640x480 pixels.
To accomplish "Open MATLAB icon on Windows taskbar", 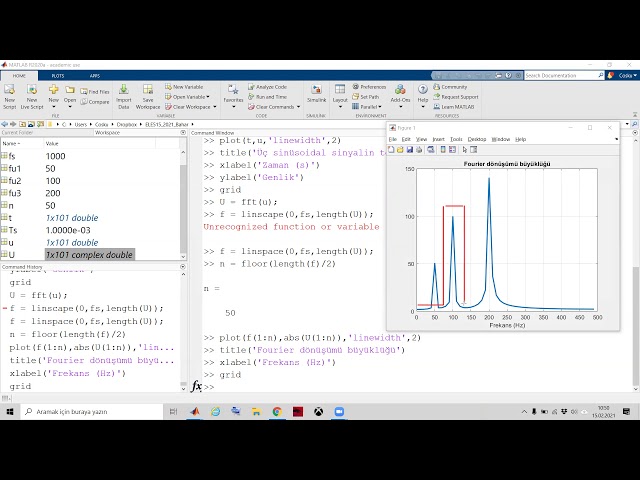I will pyautogui.click(x=195, y=411).
